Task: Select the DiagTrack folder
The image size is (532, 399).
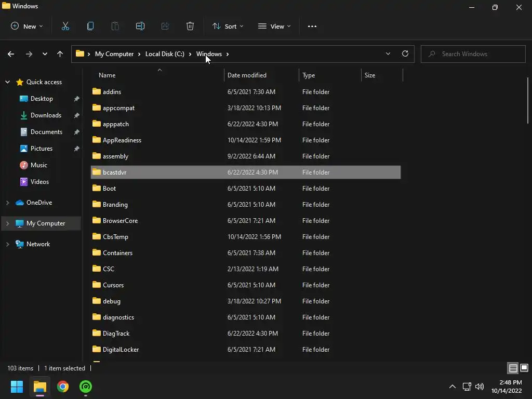Action: [x=246, y=334]
